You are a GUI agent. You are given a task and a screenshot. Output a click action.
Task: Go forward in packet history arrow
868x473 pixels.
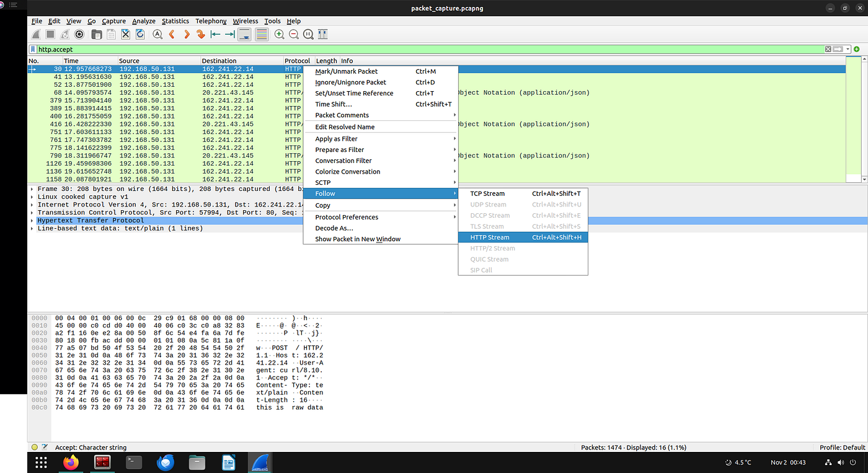click(x=186, y=35)
